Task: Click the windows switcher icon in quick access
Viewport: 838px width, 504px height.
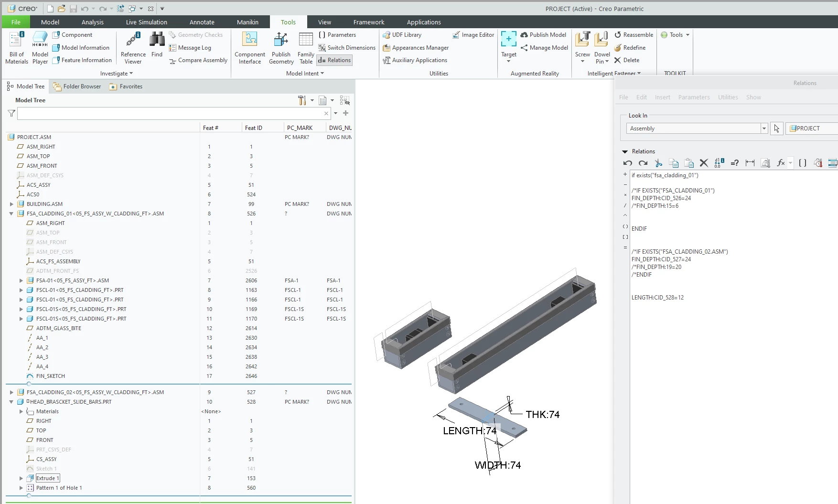Action: (132, 9)
